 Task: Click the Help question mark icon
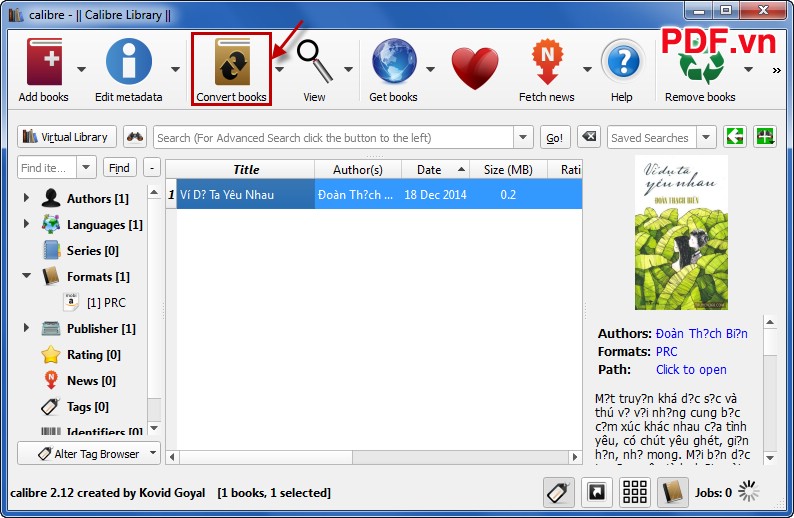(623, 62)
